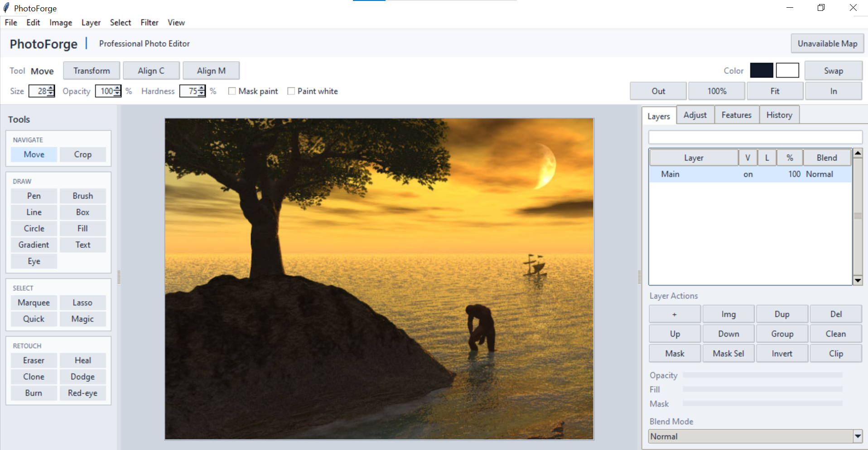This screenshot has height=450, width=868.
Task: Choose the Red-eye removal tool
Action: tap(83, 393)
